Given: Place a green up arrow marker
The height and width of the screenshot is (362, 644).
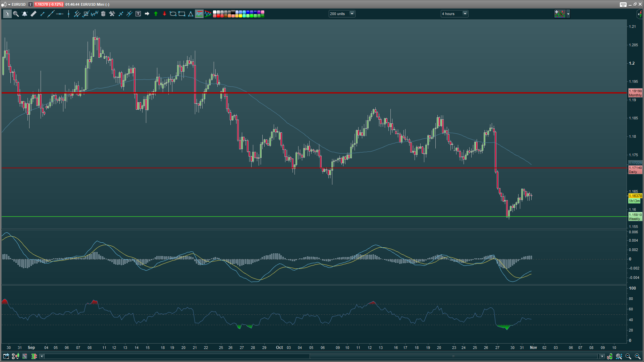Looking at the screenshot, I should (x=156, y=14).
